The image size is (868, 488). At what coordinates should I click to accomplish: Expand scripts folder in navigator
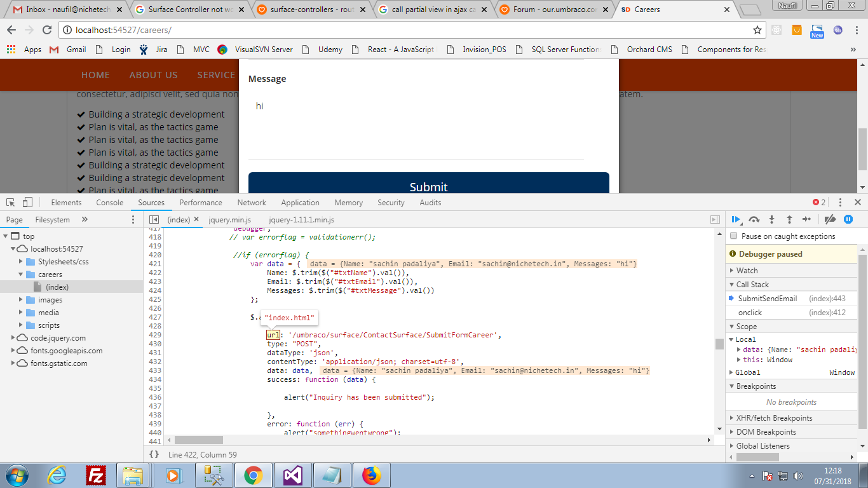pos(21,325)
